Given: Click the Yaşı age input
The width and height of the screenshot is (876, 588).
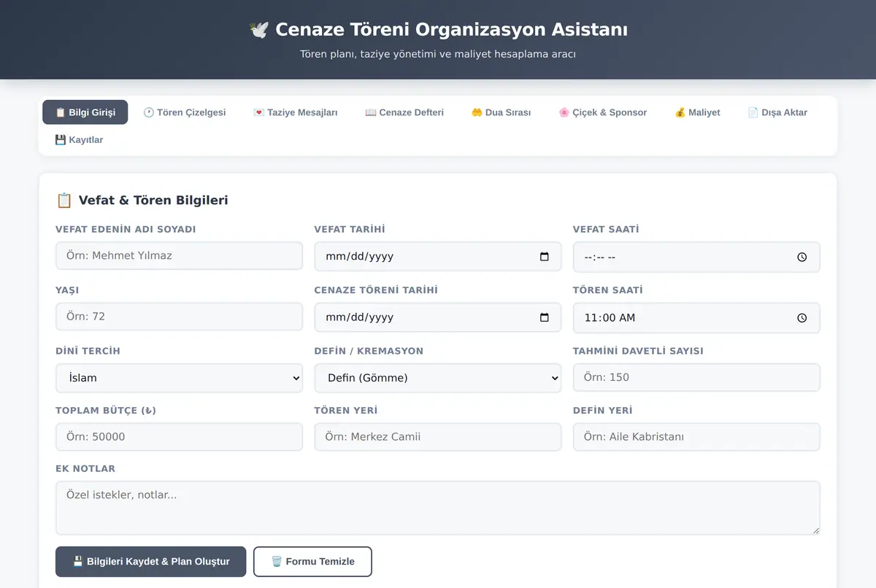Looking at the screenshot, I should [179, 317].
